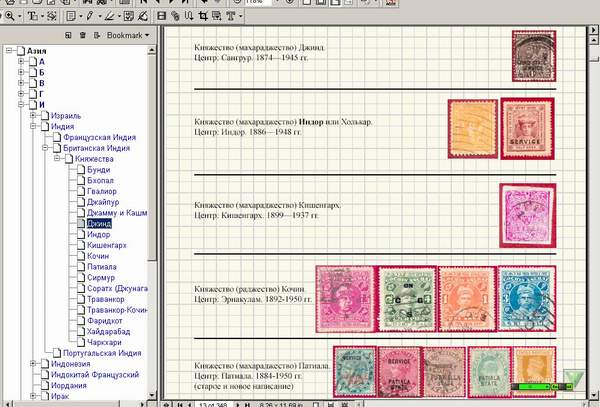Viewport: 600px width, 407px height.
Task: Go to the Кочин bookmark
Action: (98, 256)
